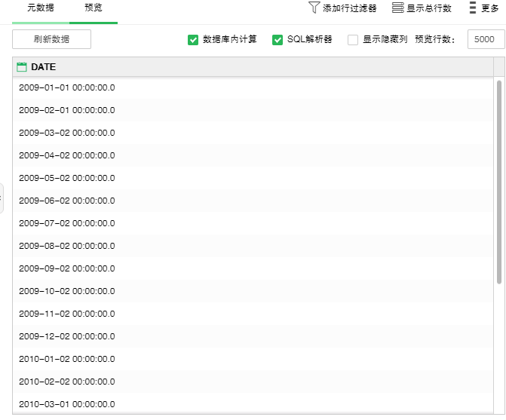The height and width of the screenshot is (420, 506).
Task: Select the 2010-03-01 date row
Action: [67, 404]
